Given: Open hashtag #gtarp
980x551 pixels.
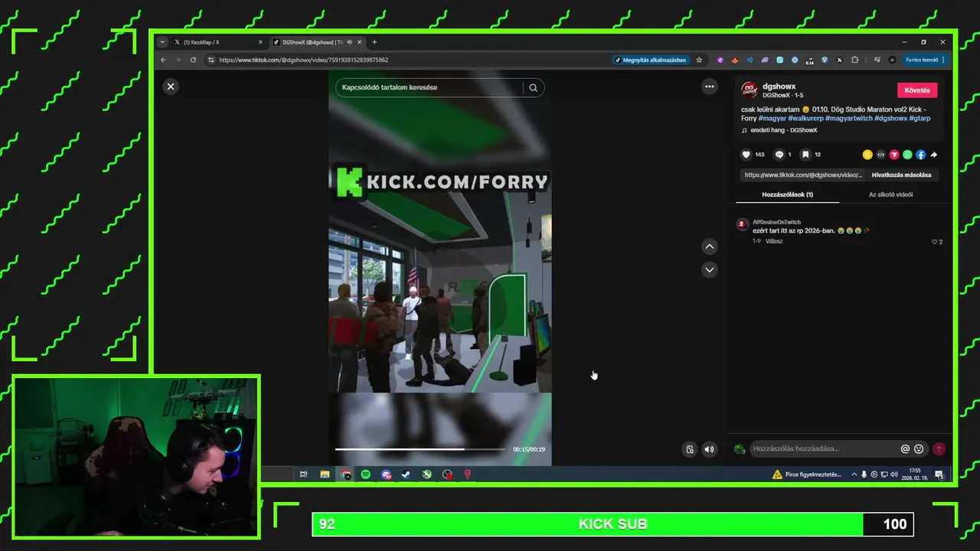Looking at the screenshot, I should coord(920,119).
